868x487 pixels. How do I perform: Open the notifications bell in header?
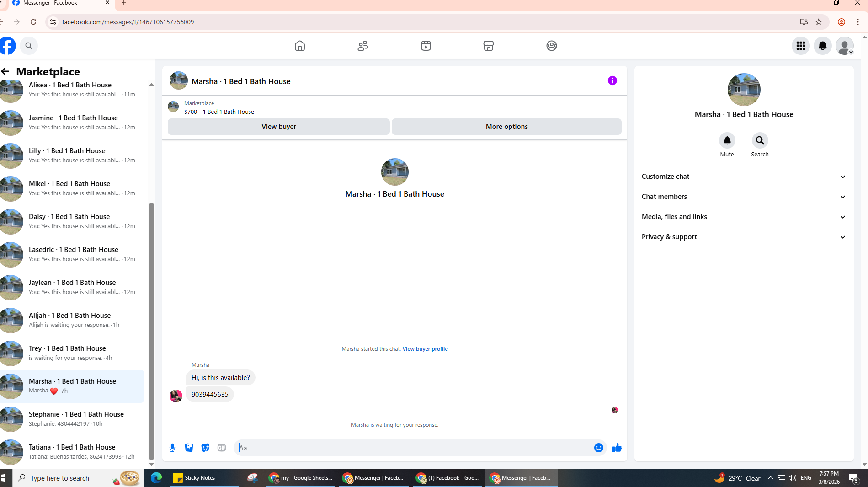tap(822, 46)
